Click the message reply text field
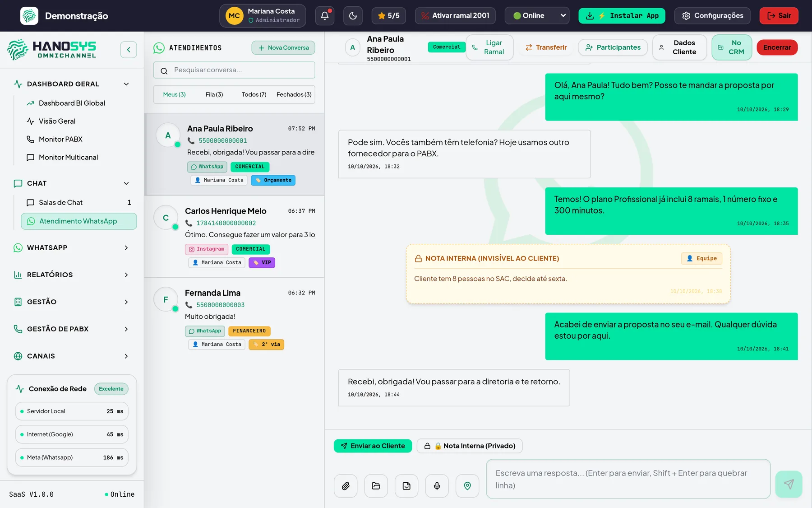 628,479
